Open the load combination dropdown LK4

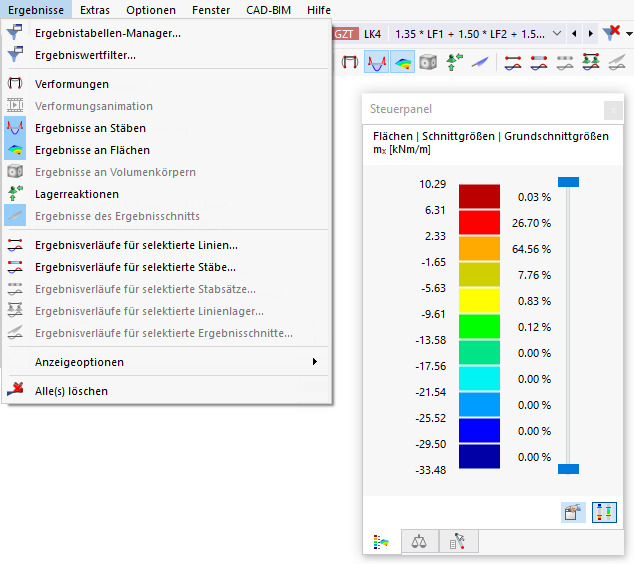(x=557, y=34)
